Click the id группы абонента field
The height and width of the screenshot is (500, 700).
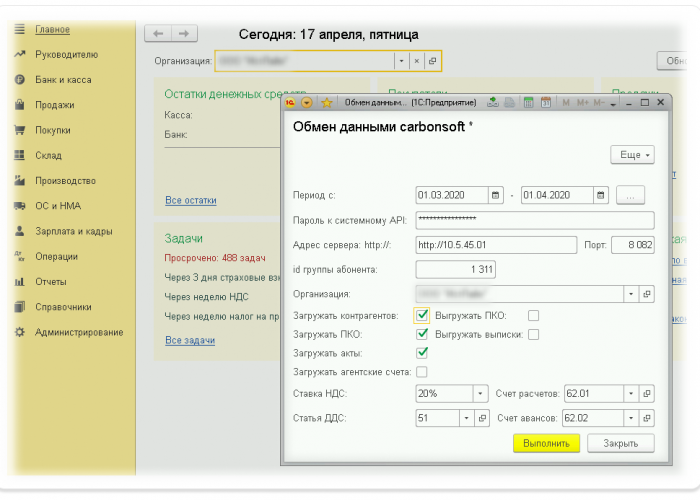pyautogui.click(x=455, y=270)
